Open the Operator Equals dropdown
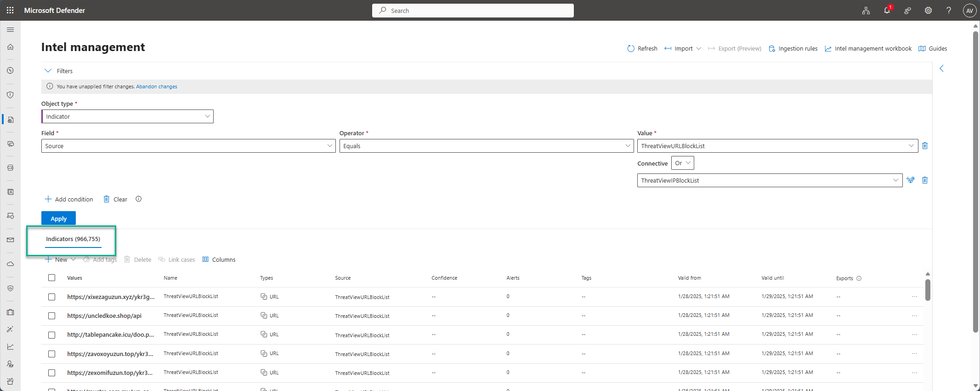This screenshot has width=980, height=391. [486, 146]
